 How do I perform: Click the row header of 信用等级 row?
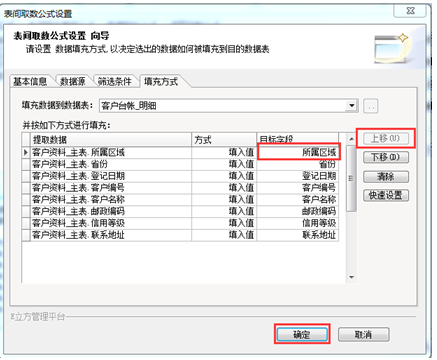tap(26, 223)
